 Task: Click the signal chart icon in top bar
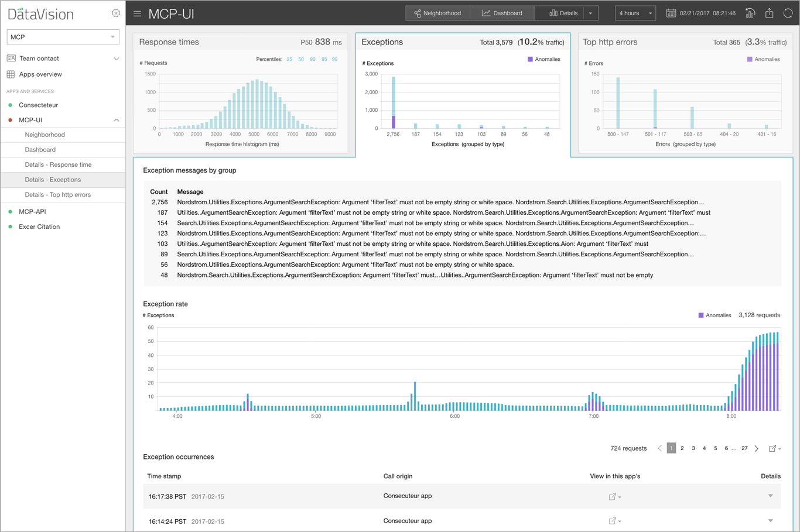(x=750, y=13)
